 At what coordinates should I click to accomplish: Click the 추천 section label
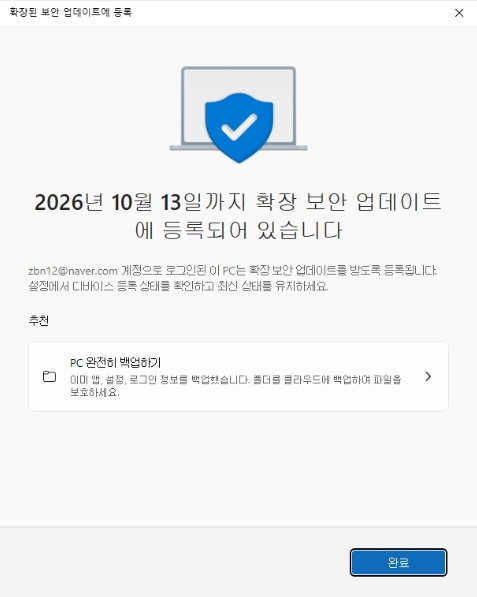[38, 321]
